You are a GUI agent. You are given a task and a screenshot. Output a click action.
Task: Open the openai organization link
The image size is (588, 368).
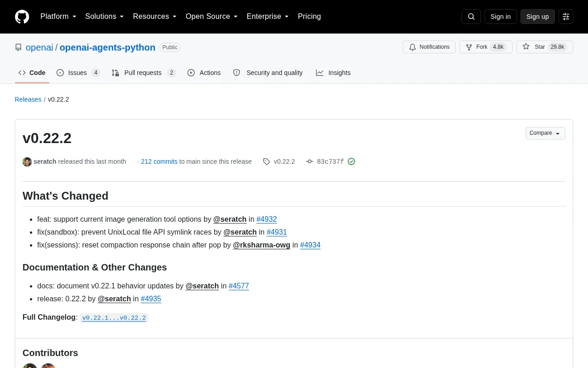pos(40,47)
